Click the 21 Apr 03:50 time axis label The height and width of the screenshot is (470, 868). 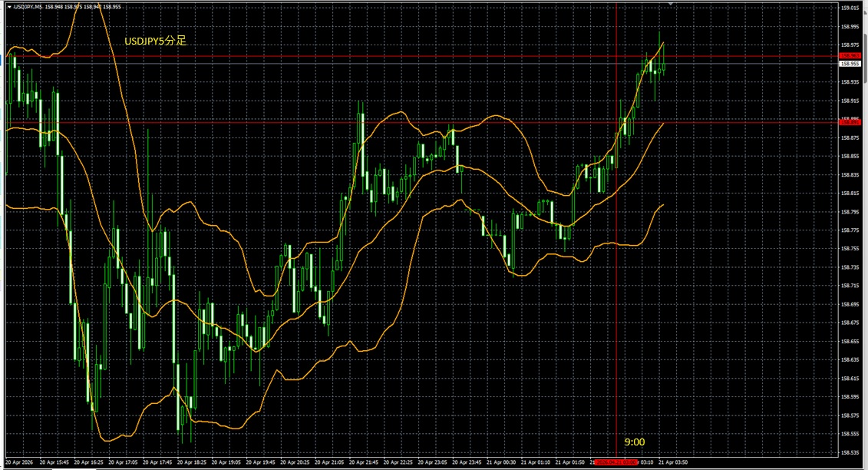tap(672, 463)
